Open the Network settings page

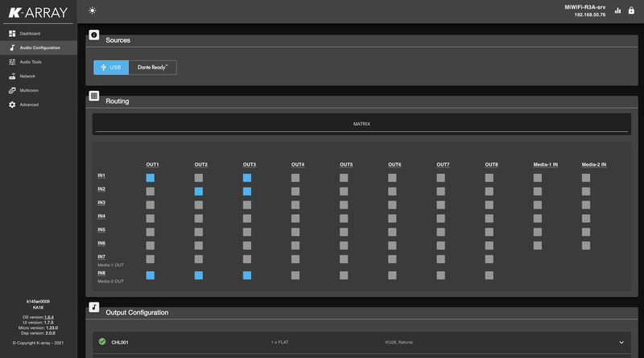[27, 76]
